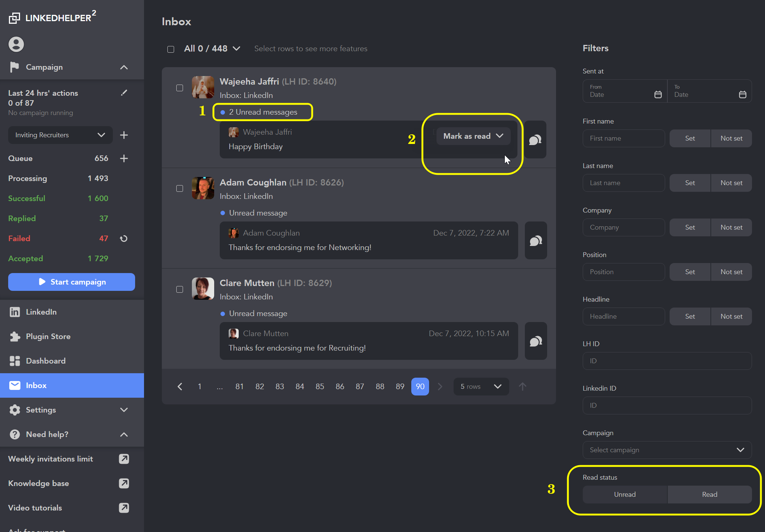Image resolution: width=765 pixels, height=532 pixels.
Task: Select Wajeeha Jaffri row checkbox
Action: [180, 88]
